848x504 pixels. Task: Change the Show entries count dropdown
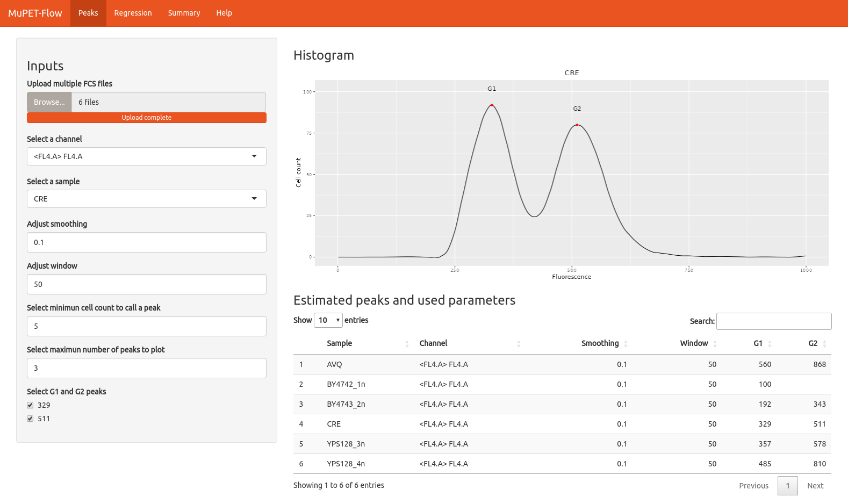(328, 320)
